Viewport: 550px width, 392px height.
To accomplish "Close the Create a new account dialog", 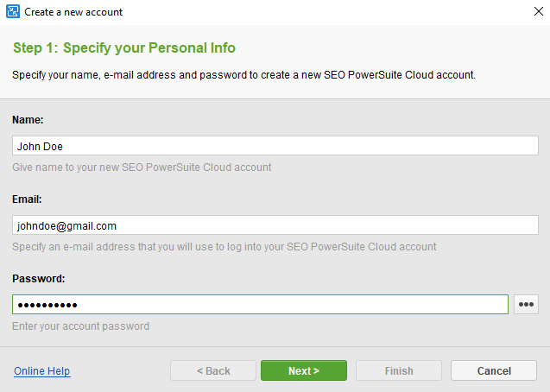I will (x=539, y=11).
